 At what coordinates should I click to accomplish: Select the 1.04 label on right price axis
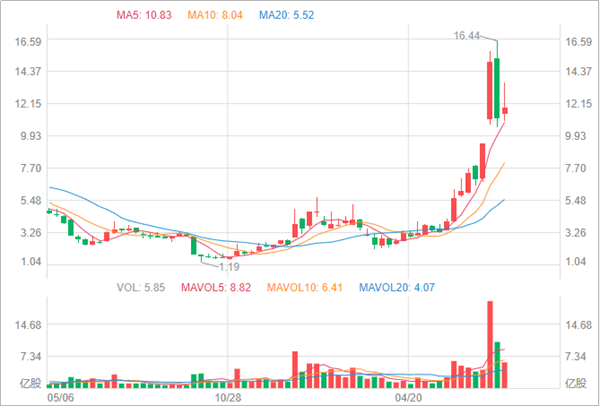(x=576, y=261)
